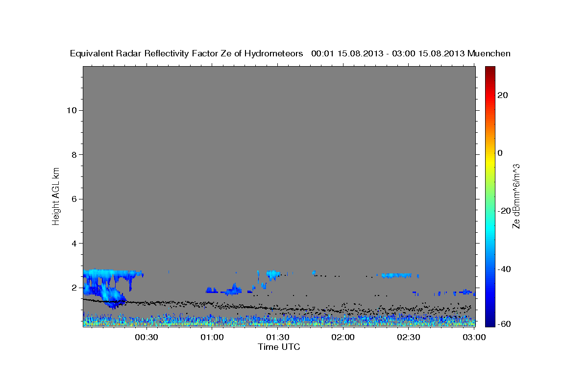
Task: Click the 01:30 time tick label
Action: pos(278,338)
